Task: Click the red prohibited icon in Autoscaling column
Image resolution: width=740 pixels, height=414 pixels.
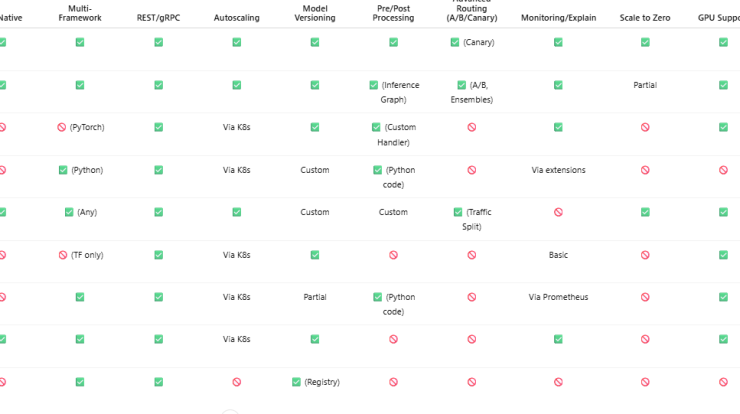Action: pos(236,382)
